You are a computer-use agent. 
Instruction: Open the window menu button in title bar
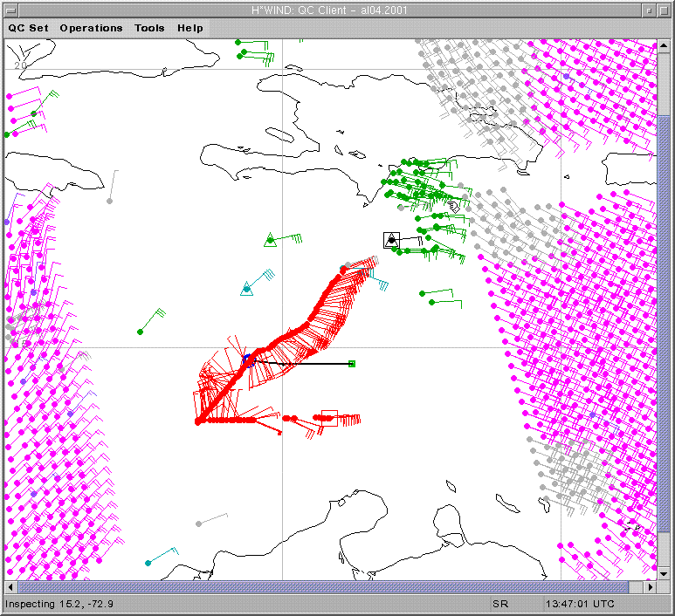tap(10, 9)
